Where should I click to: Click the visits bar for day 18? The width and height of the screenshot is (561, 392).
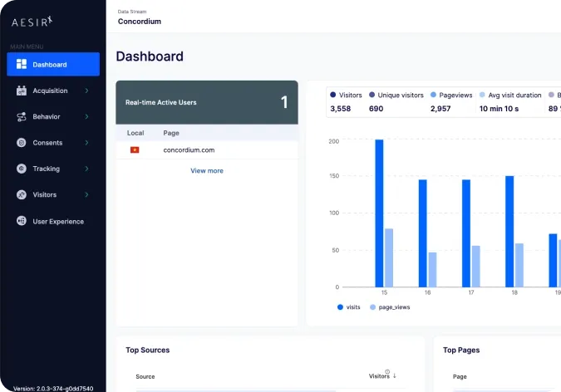[509, 232]
